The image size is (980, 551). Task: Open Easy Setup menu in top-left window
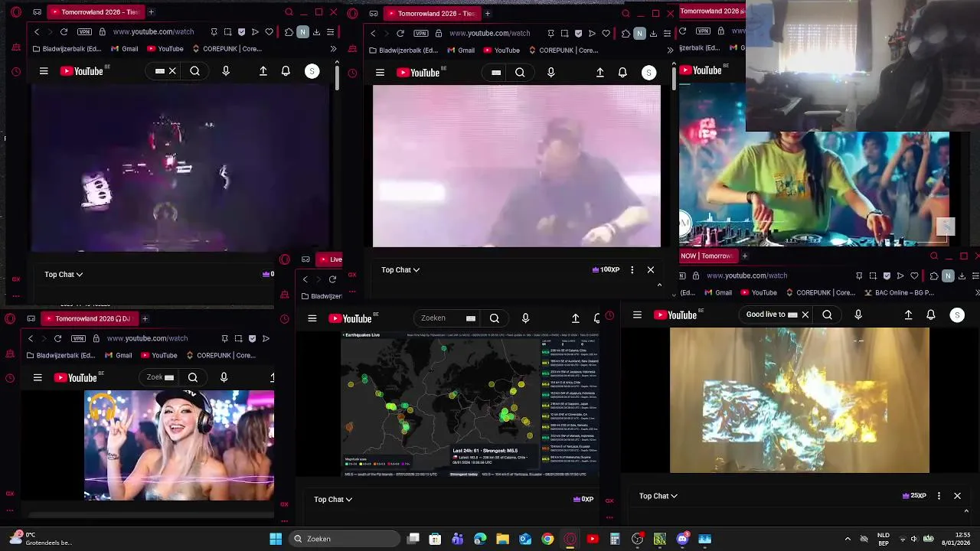tap(330, 32)
